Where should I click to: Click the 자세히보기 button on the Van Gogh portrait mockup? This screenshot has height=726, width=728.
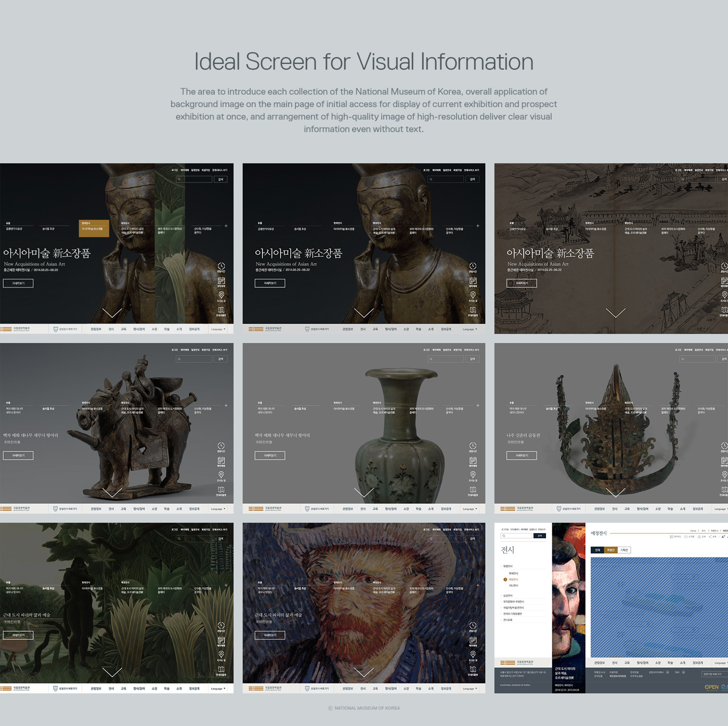click(x=270, y=635)
